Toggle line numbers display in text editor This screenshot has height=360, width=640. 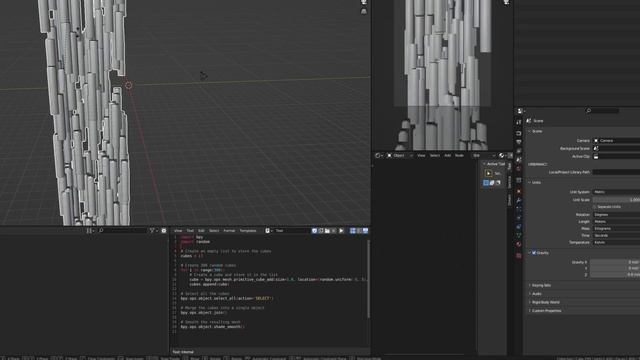pyautogui.click(x=353, y=231)
